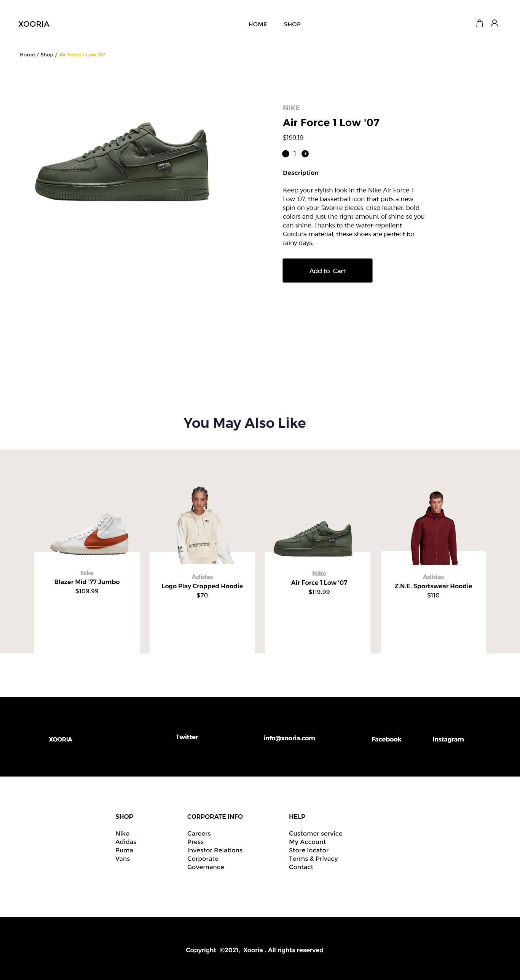Increase quantity with the plus button
The image size is (520, 980).
pos(305,154)
